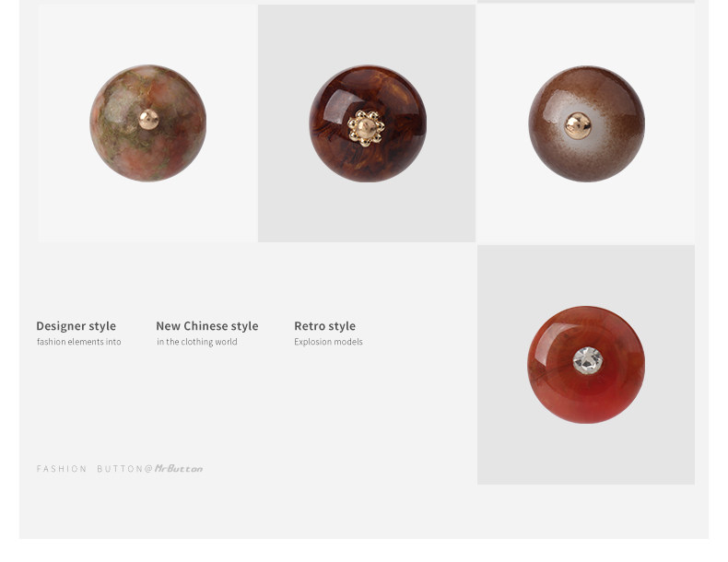Viewport: 728px width, 562px height.
Task: Click the brown and white glazed button
Action: click(x=586, y=123)
